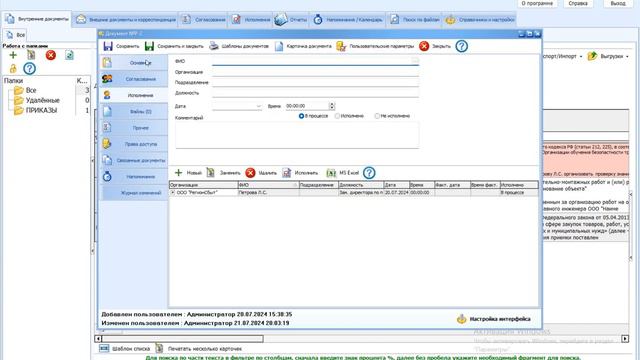
Task: Switch to Согласования section in document
Action: [x=134, y=79]
